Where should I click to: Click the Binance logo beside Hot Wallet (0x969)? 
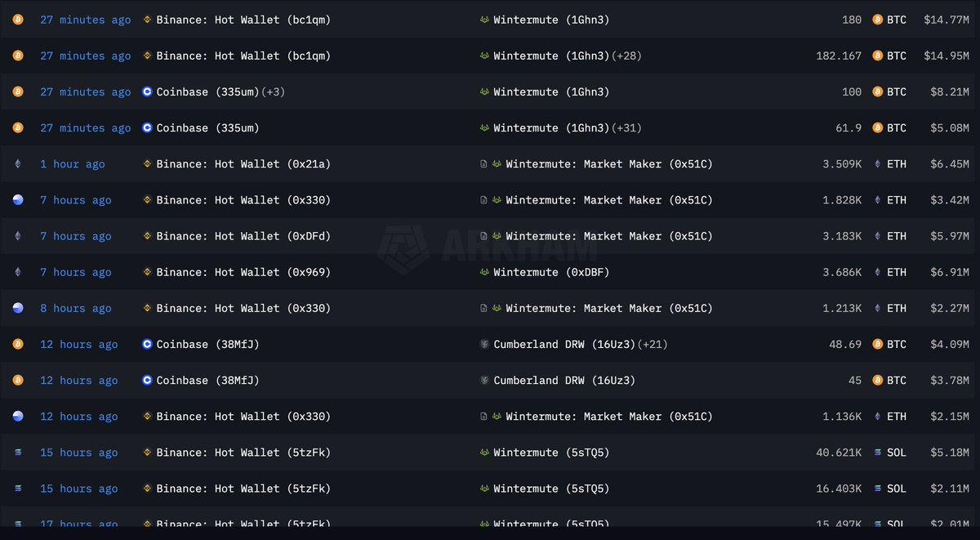pyautogui.click(x=147, y=272)
